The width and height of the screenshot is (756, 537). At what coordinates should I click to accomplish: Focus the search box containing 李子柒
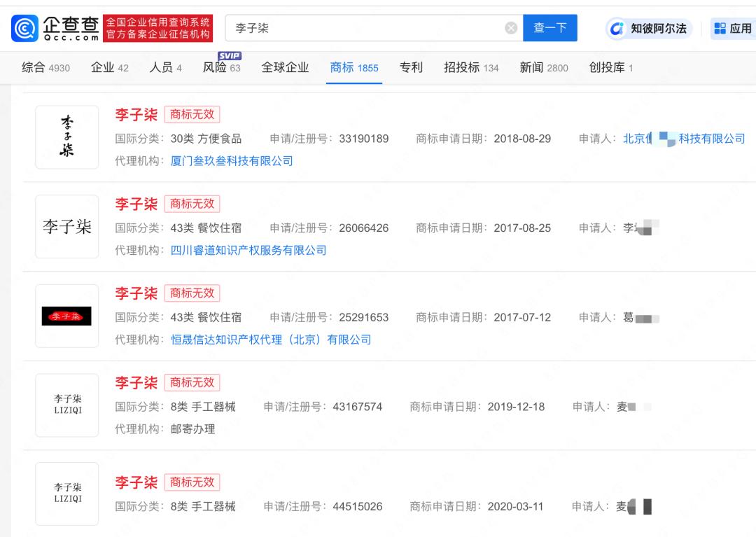[374, 28]
